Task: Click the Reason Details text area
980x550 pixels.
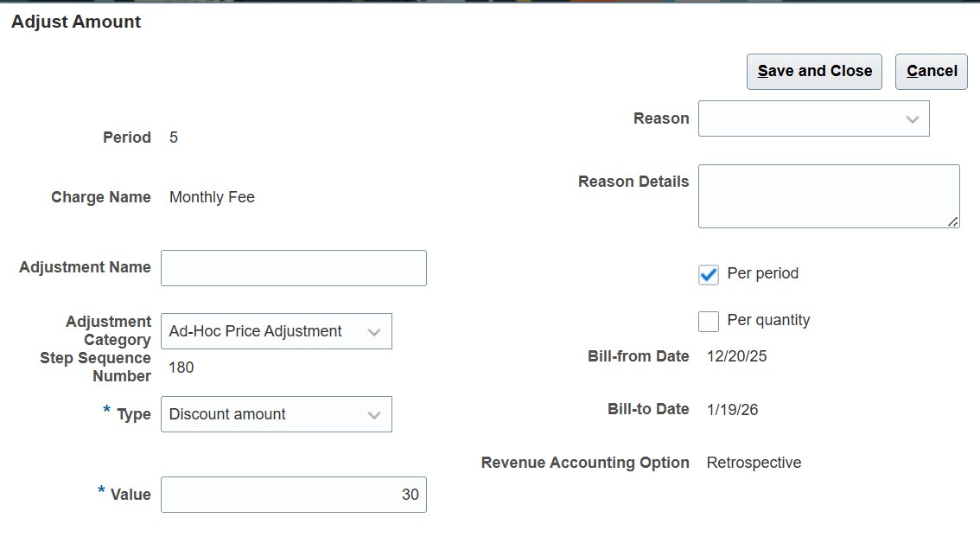Action: click(x=827, y=195)
